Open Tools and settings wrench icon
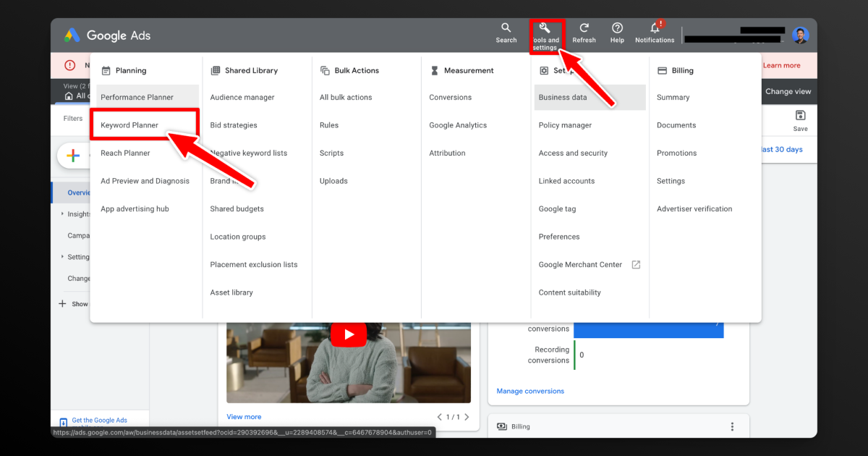The image size is (868, 456). tap(545, 28)
